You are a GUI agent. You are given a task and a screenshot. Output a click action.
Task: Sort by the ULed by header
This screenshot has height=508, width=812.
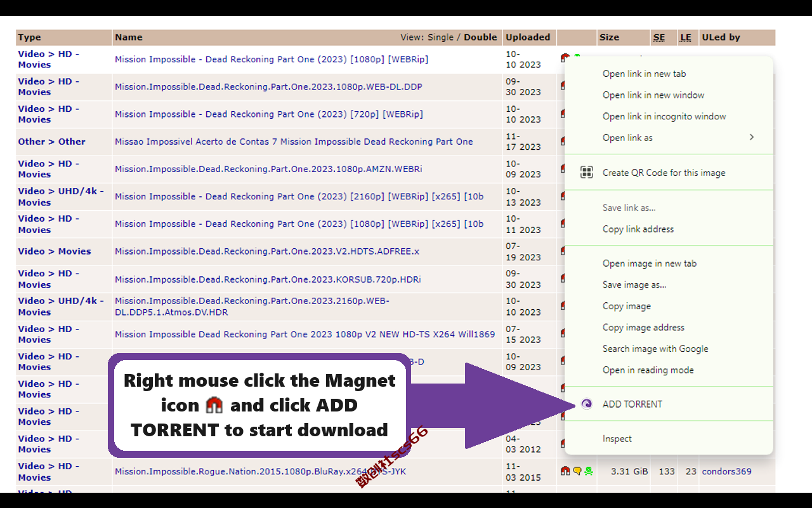(x=721, y=37)
